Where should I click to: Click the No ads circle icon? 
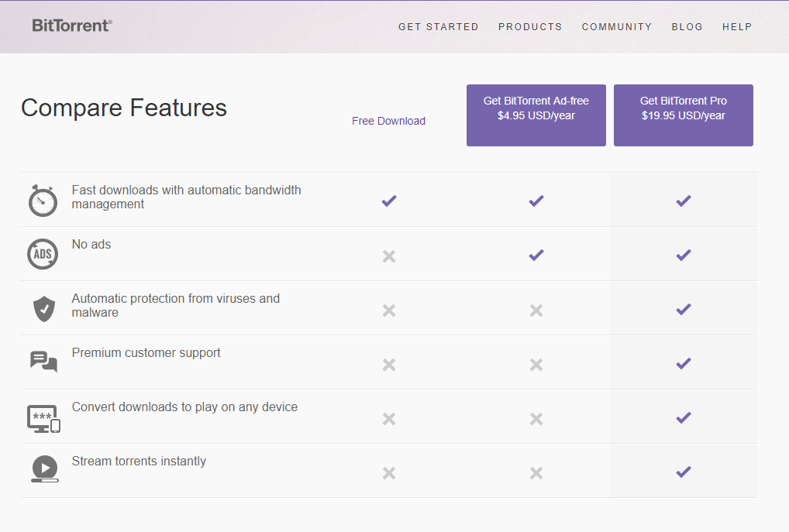pyautogui.click(x=43, y=254)
